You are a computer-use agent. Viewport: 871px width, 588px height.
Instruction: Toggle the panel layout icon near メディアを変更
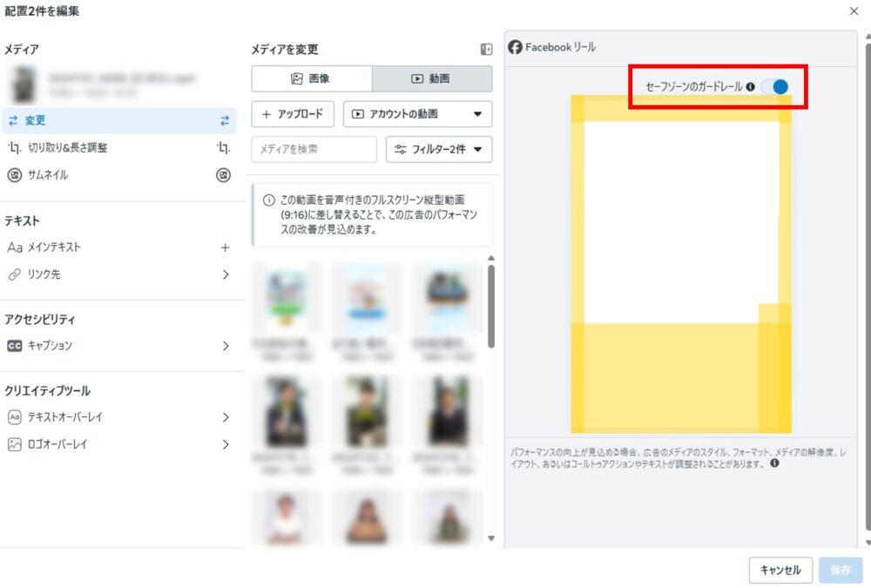pyautogui.click(x=486, y=50)
